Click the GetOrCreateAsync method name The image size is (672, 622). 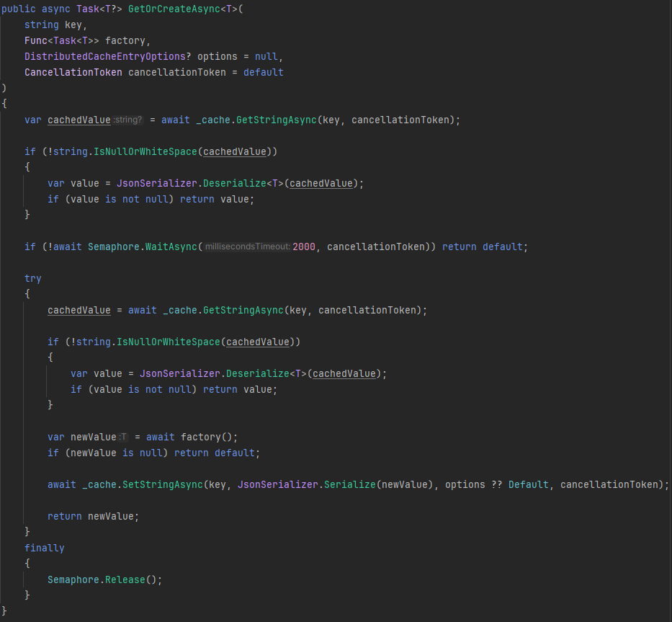click(x=174, y=9)
